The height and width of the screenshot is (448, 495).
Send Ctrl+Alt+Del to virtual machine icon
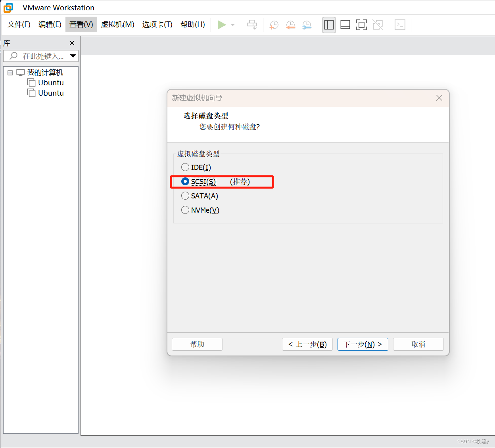point(252,25)
